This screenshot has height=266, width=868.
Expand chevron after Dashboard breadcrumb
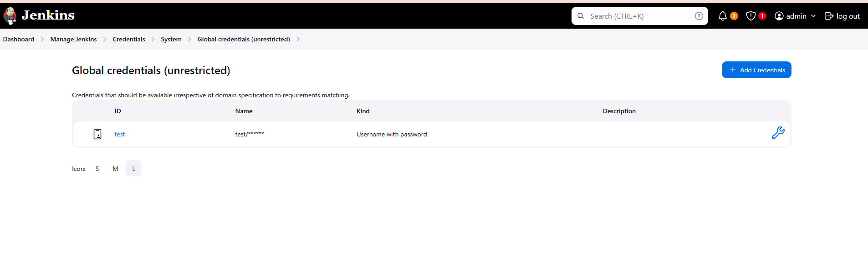(x=42, y=40)
